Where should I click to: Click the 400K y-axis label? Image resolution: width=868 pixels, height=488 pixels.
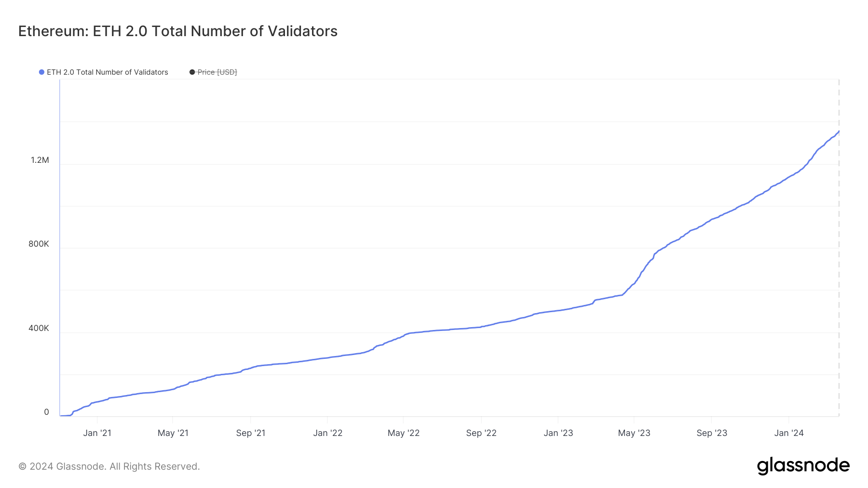(x=39, y=328)
